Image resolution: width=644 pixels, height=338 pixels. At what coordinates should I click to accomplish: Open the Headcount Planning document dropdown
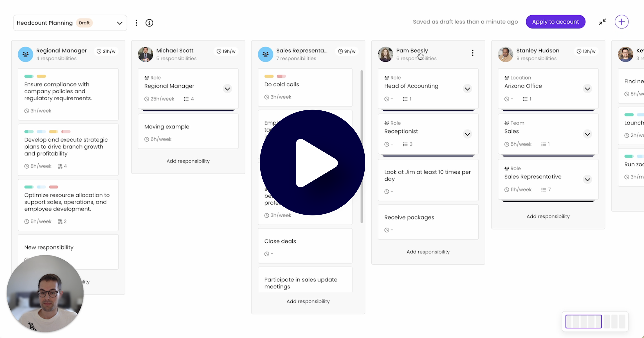(120, 23)
